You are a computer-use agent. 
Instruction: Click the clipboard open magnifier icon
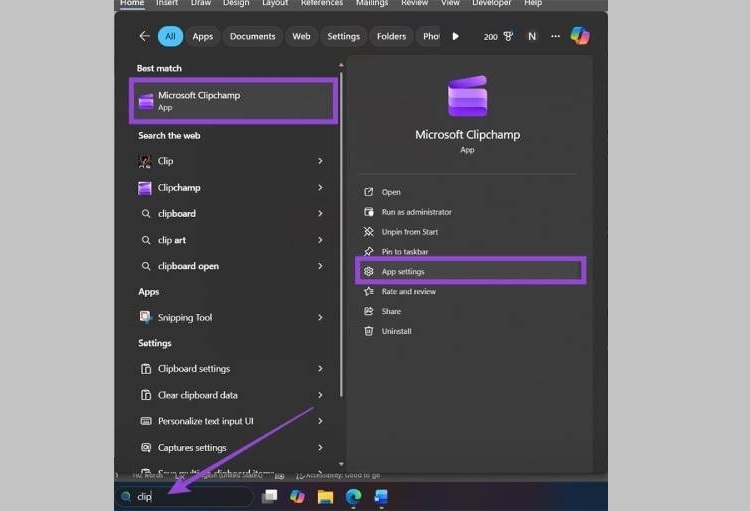(x=146, y=266)
